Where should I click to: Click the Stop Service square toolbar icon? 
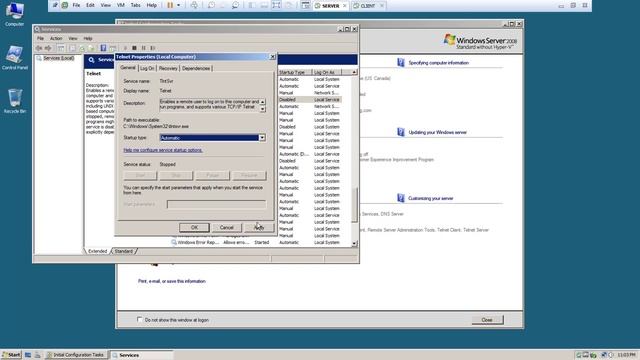(x=134, y=48)
